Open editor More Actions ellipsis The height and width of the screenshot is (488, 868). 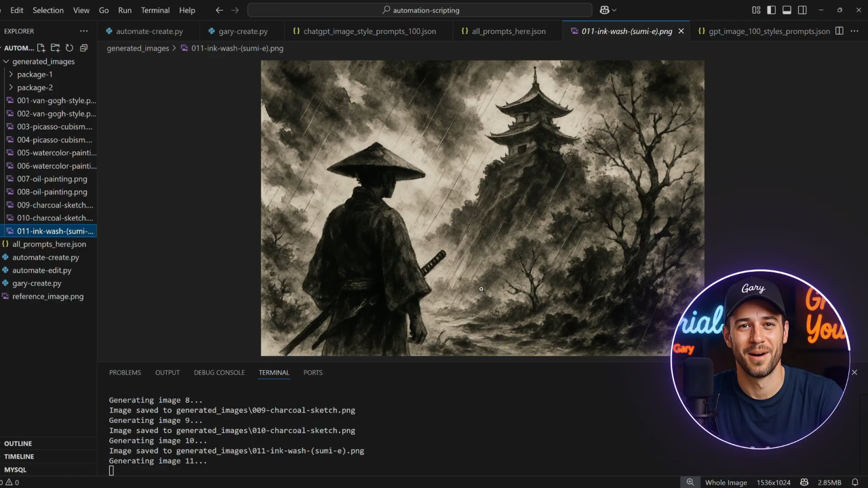854,31
